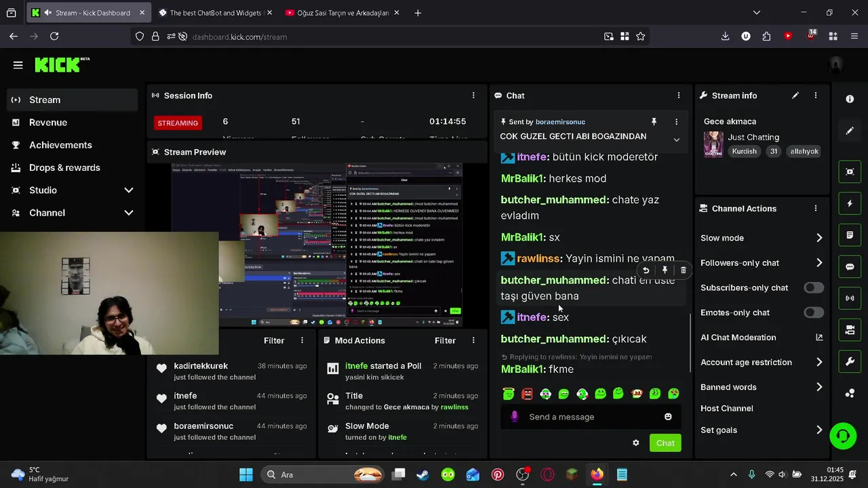The image size is (868, 488).
Task: Open Account age restriction settings arrow
Action: click(819, 363)
